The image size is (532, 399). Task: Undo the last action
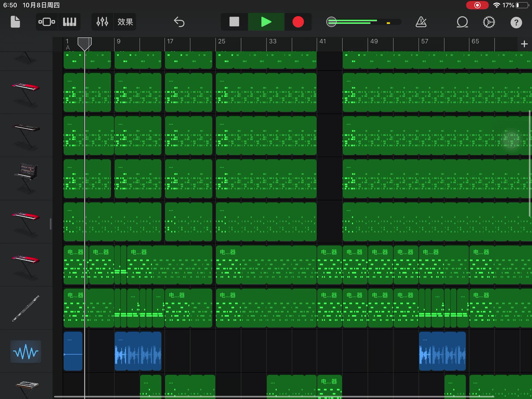(x=179, y=22)
